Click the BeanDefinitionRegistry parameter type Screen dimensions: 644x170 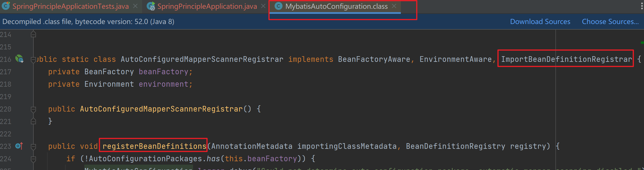[455, 146]
